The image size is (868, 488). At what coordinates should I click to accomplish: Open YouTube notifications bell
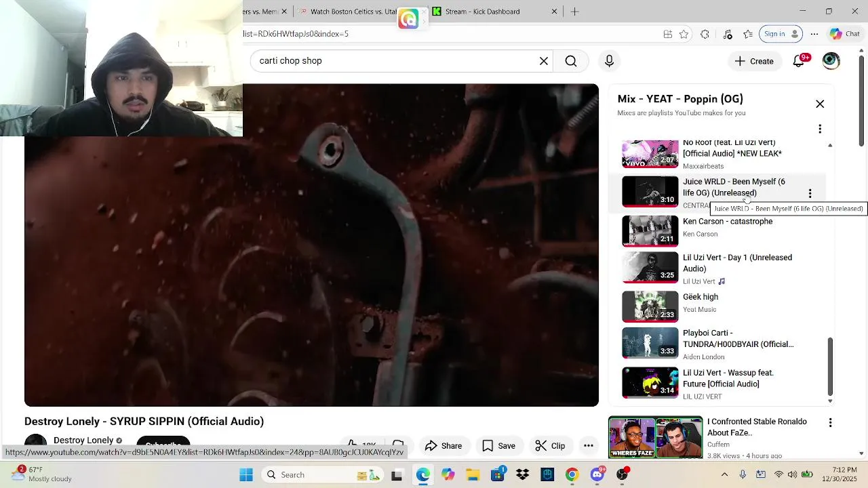coord(800,61)
